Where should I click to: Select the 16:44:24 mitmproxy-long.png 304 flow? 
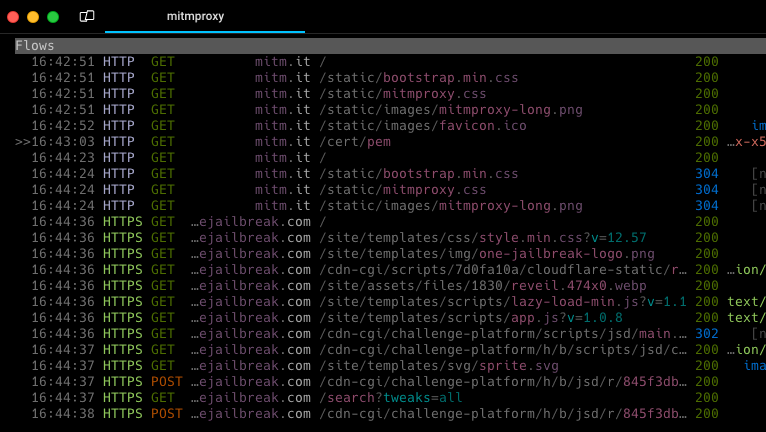(x=390, y=206)
